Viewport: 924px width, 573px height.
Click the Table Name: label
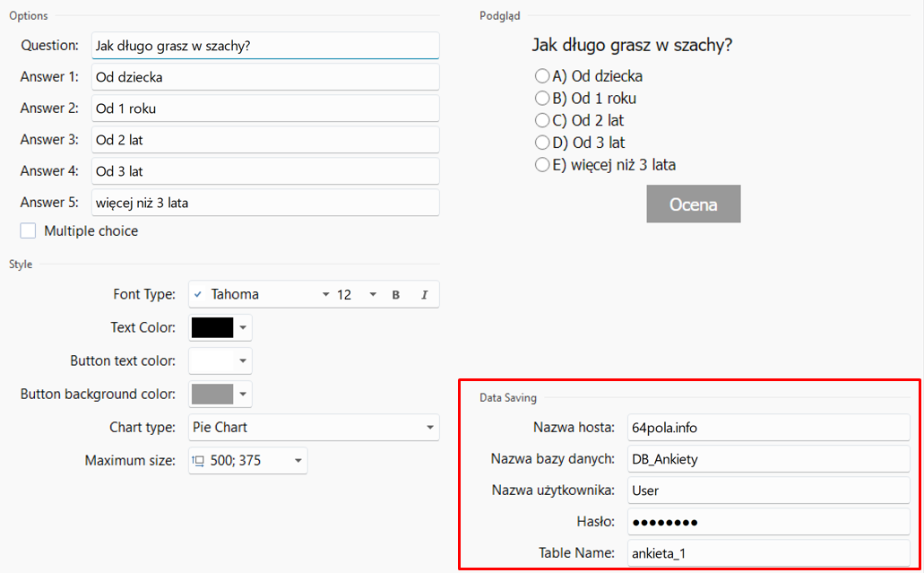click(576, 553)
